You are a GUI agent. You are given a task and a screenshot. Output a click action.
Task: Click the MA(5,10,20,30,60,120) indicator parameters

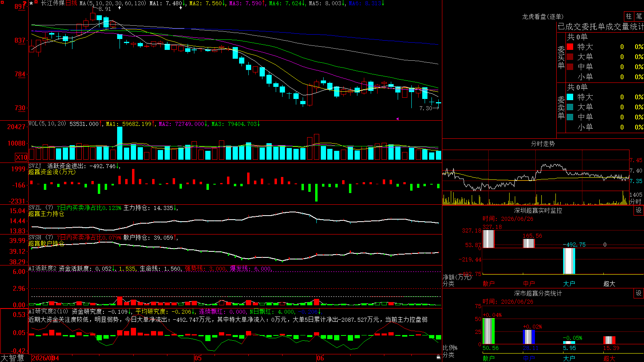113,3
